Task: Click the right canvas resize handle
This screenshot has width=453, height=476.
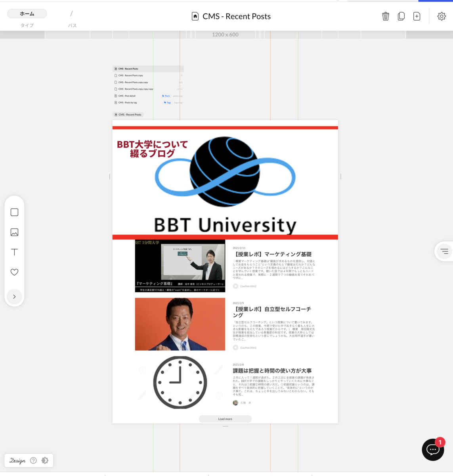Action: click(x=340, y=177)
